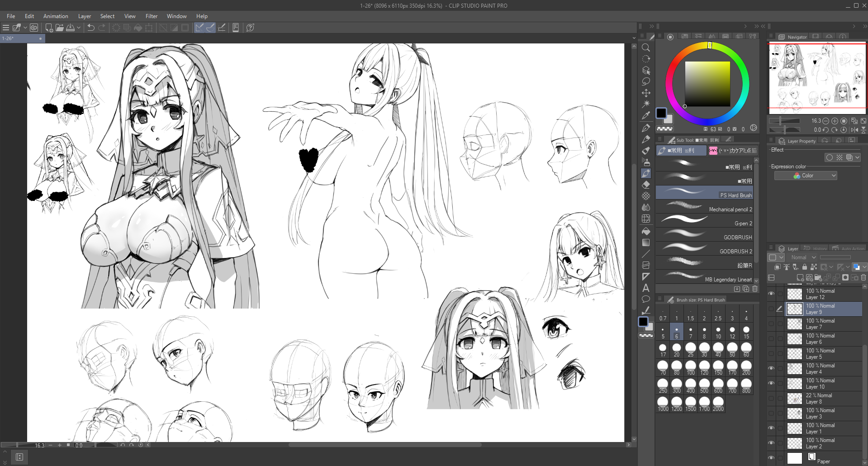This screenshot has height=466, width=868.
Task: Click the Undo arrow in the command bar
Action: 91,28
